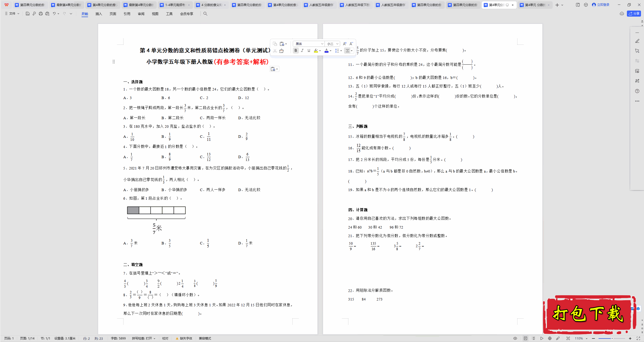The image size is (644, 342).
Task: Toggle center alignment in floating toolbar
Action: pos(347,51)
